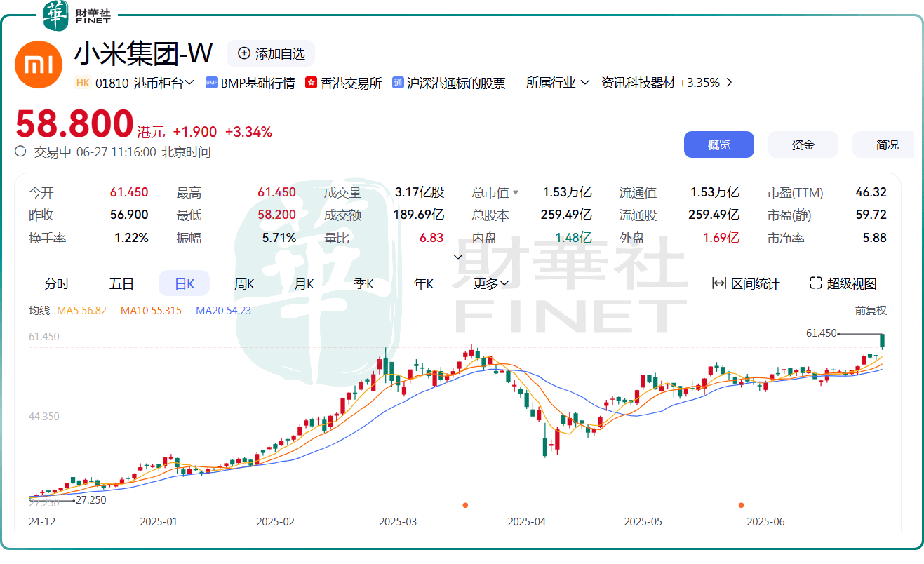Click the current price 58.800
The height and width of the screenshot is (564, 924).
point(74,124)
